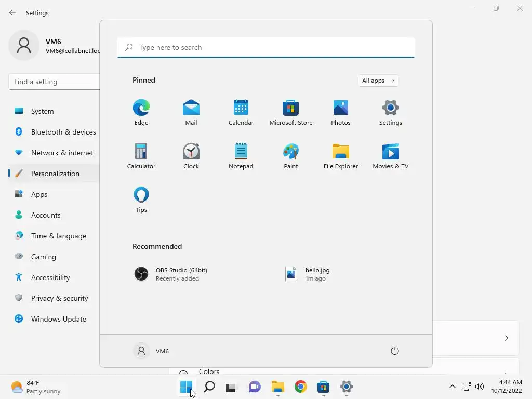Open Network & internet settings
532x399 pixels.
[x=54, y=153]
